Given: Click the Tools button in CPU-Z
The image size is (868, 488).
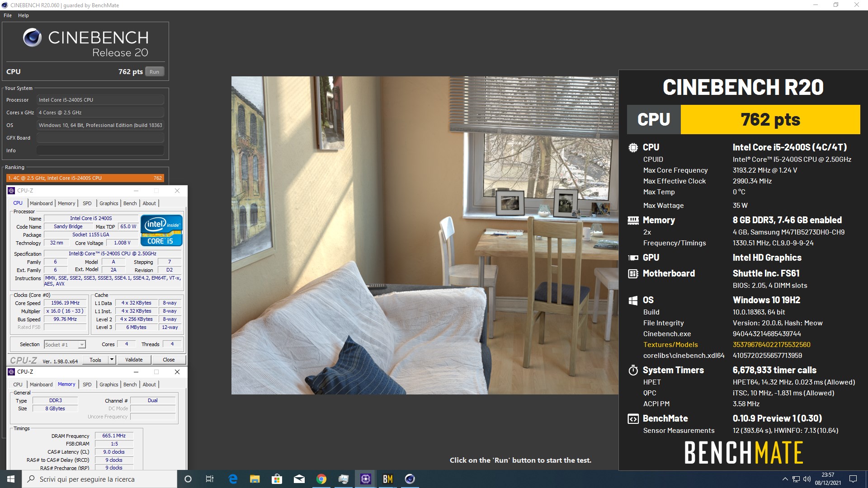Looking at the screenshot, I should 95,360.
